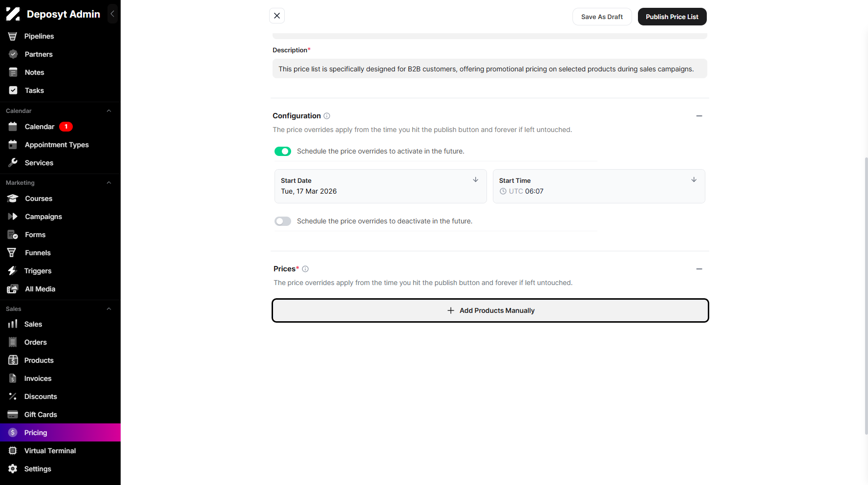868x485 pixels.
Task: Open the Products sidebar item
Action: coord(60,360)
